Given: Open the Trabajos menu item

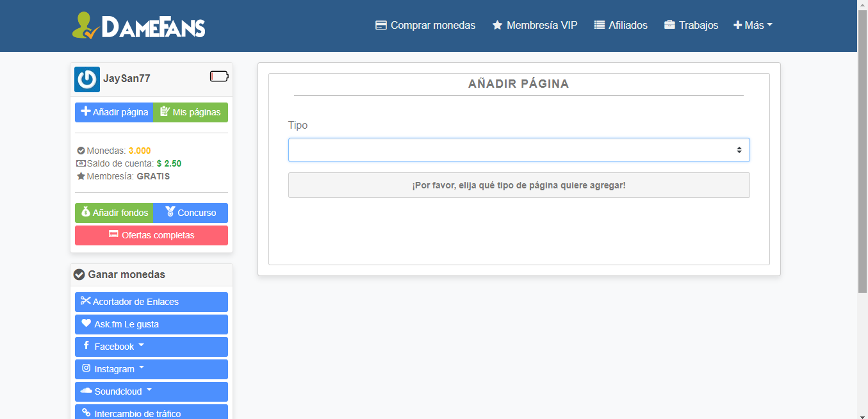Looking at the screenshot, I should [691, 26].
